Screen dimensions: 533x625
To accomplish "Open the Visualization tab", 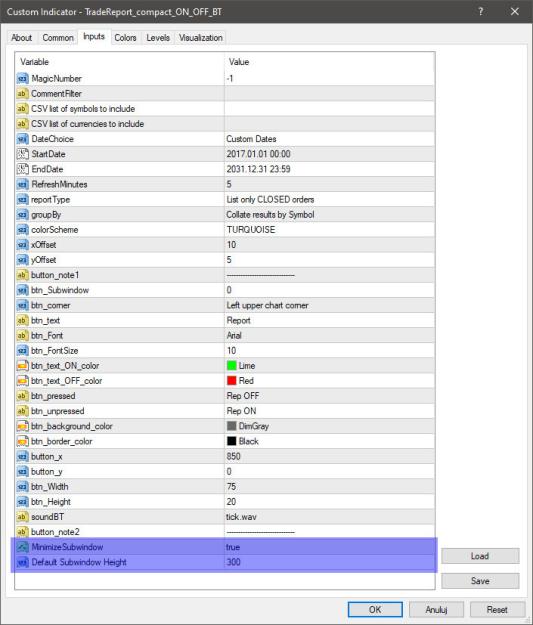I will tap(201, 38).
